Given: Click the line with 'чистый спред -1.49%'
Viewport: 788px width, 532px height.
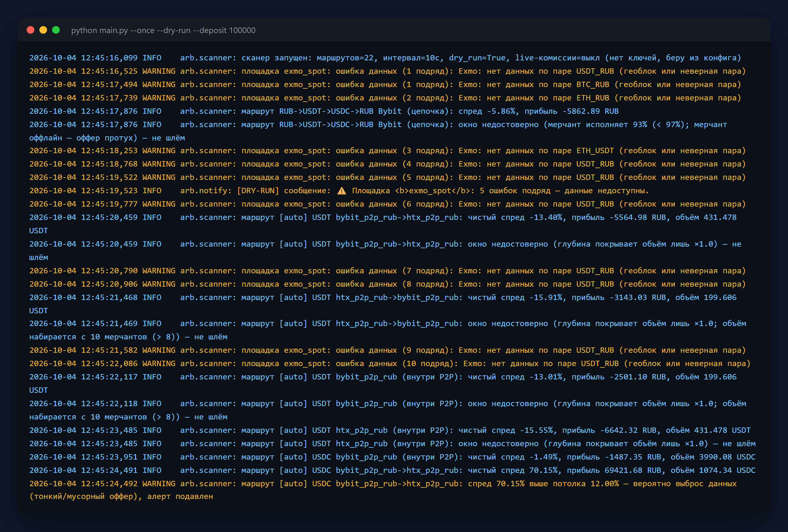Looking at the screenshot, I should click(x=392, y=457).
